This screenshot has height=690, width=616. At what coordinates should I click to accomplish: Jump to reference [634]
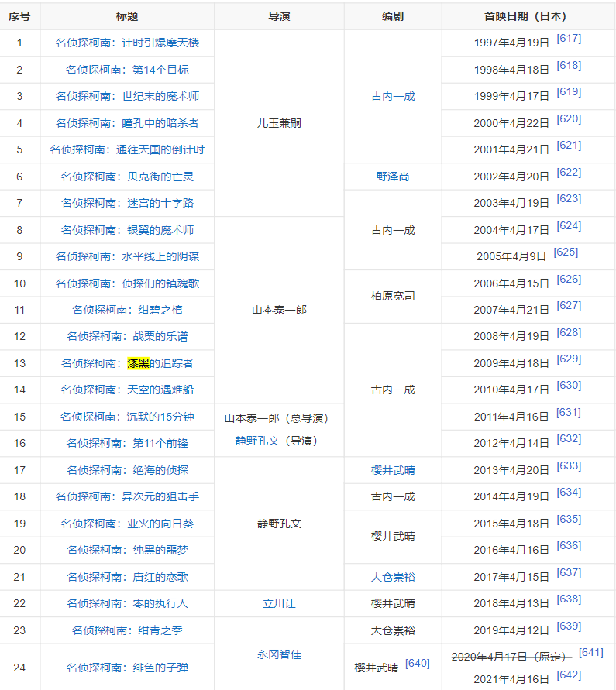[569, 493]
